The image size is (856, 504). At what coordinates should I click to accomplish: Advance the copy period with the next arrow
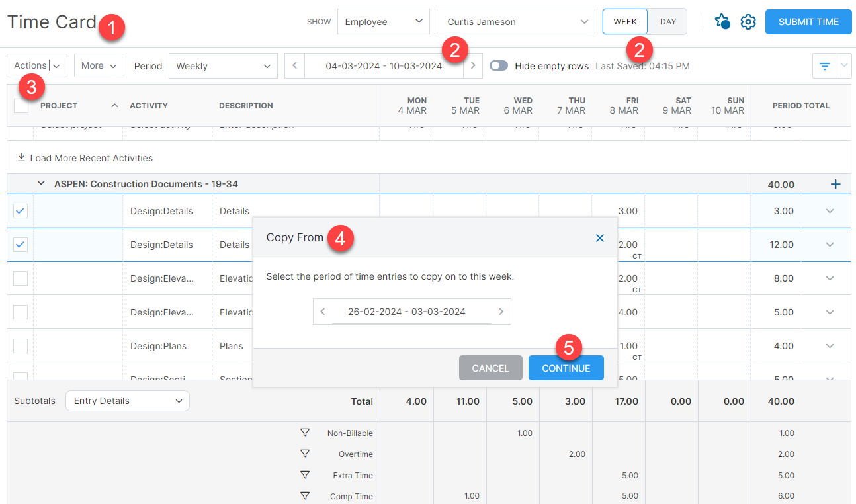click(501, 311)
